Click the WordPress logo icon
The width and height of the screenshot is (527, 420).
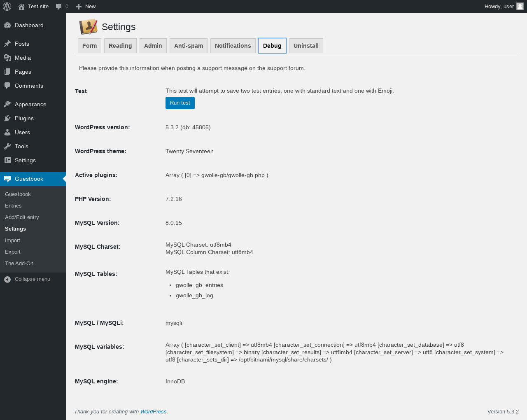[7, 7]
